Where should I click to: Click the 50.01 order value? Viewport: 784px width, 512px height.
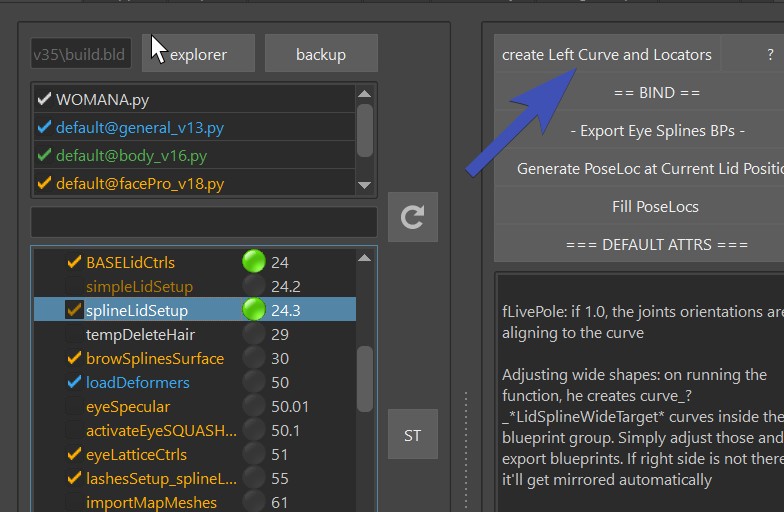[290, 406]
